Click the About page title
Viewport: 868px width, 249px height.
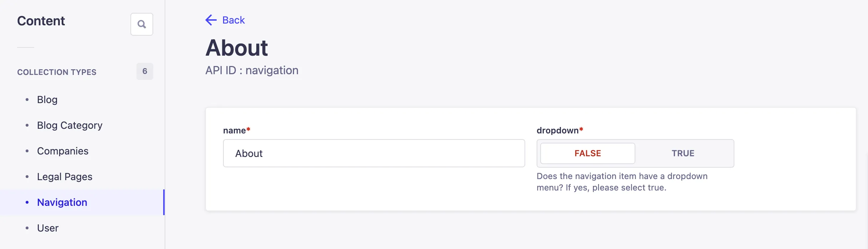point(237,48)
